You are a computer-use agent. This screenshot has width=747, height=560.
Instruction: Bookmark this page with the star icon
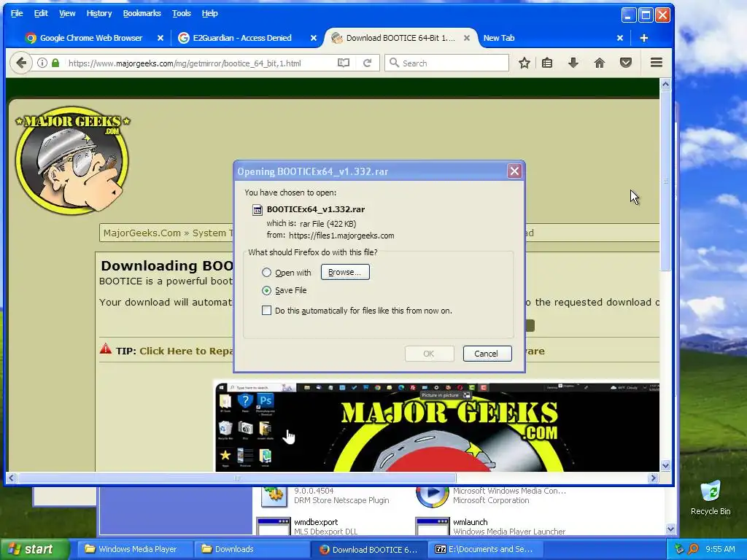[x=525, y=63]
